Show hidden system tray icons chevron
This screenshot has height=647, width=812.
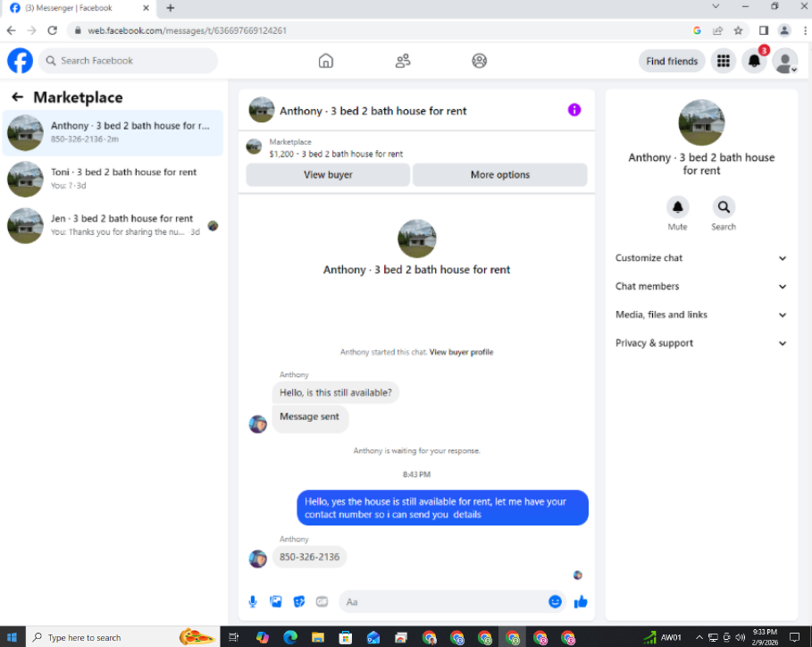(x=699, y=637)
